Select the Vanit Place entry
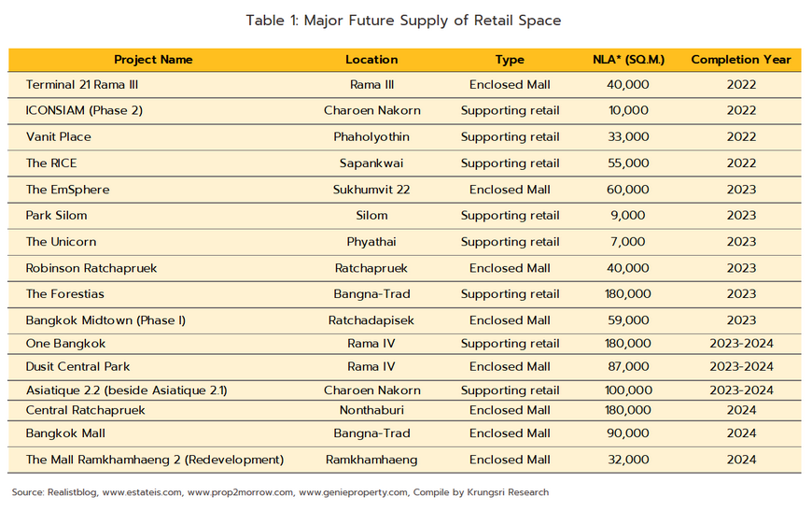The width and height of the screenshot is (812, 510). (58, 136)
